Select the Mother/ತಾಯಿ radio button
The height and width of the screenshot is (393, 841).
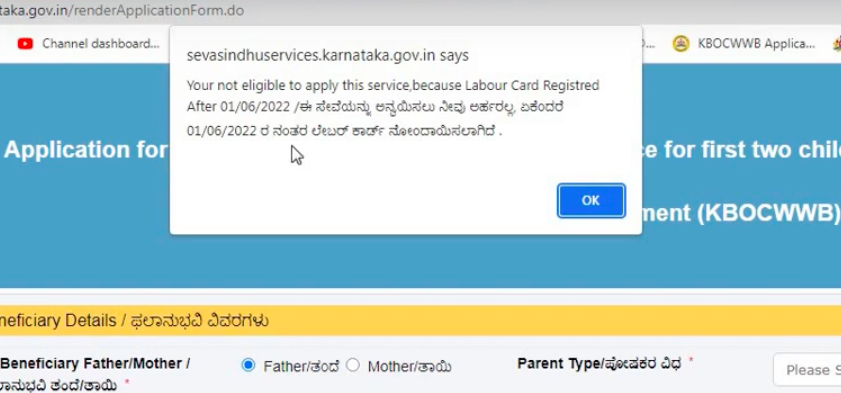point(352,366)
